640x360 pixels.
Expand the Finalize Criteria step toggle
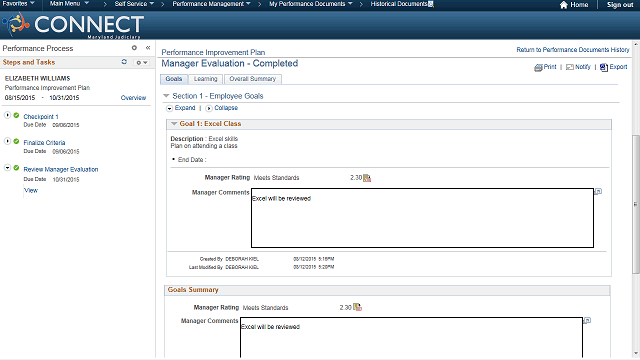[x=7, y=141]
